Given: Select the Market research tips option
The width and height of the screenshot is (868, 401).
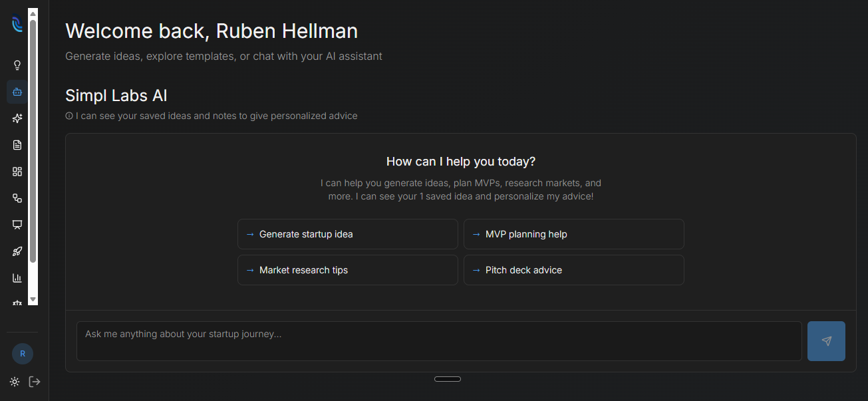Looking at the screenshot, I should tap(347, 270).
